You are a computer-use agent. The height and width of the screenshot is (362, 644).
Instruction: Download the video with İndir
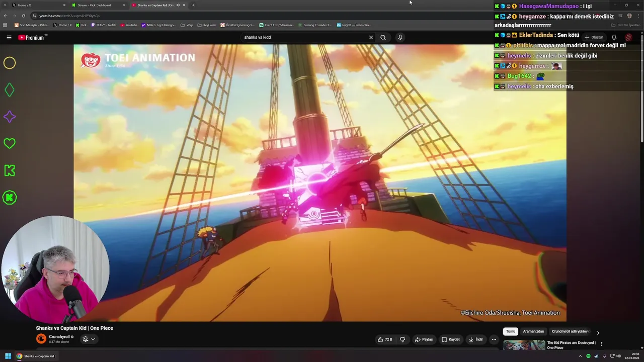click(x=476, y=339)
